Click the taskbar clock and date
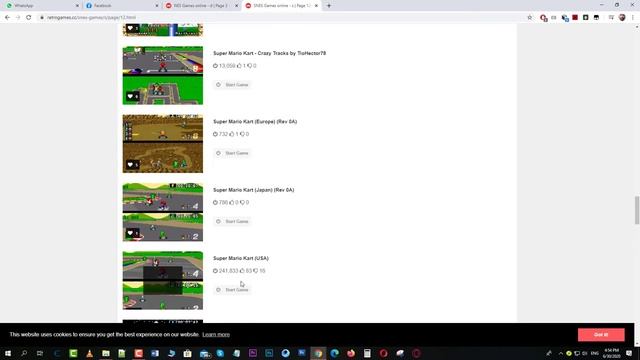640x360 pixels. pyautogui.click(x=611, y=353)
